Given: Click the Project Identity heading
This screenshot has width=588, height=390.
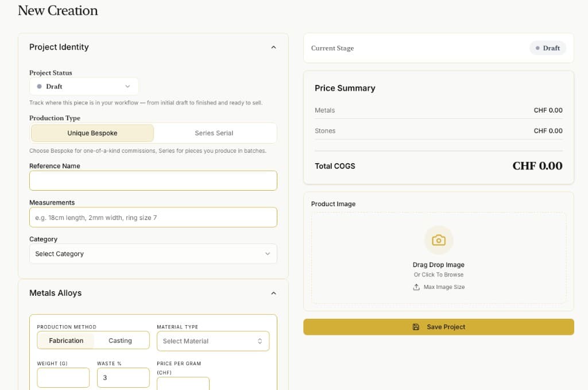Looking at the screenshot, I should (59, 47).
